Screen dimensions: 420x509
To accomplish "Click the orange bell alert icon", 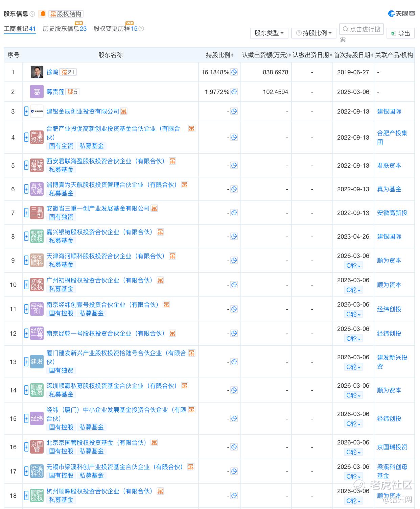I will point(43,14).
